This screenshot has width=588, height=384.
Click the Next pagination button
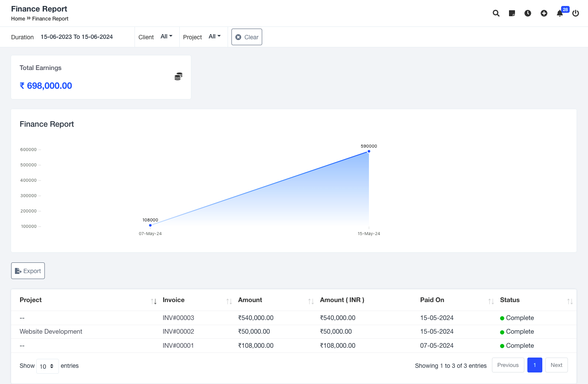click(556, 365)
